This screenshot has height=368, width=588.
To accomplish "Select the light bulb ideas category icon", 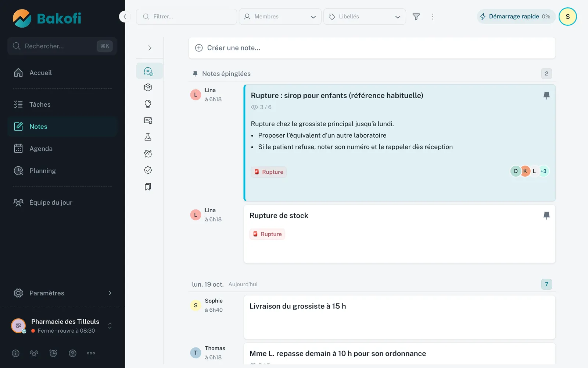I will pos(148,104).
